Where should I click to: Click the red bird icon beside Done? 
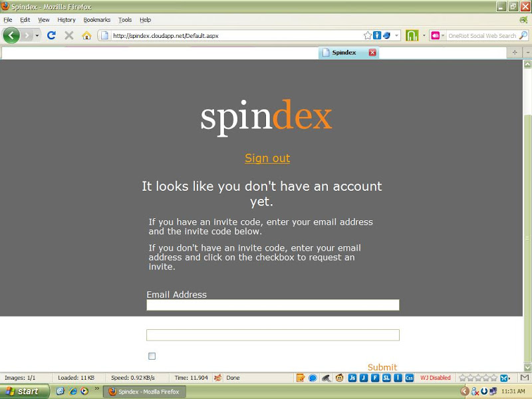pyautogui.click(x=218, y=377)
